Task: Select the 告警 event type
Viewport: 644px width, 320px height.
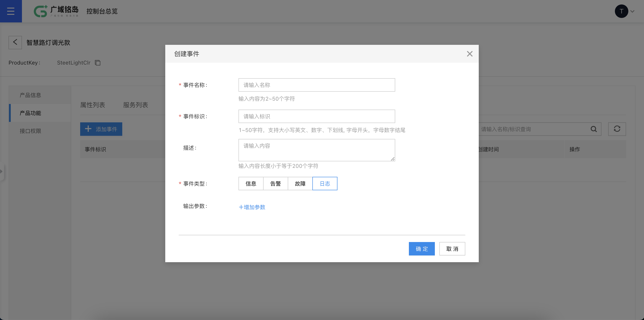Action: point(275,183)
